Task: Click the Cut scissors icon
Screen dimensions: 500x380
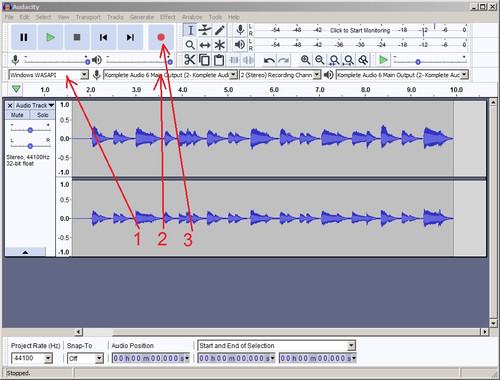Action: (190, 60)
